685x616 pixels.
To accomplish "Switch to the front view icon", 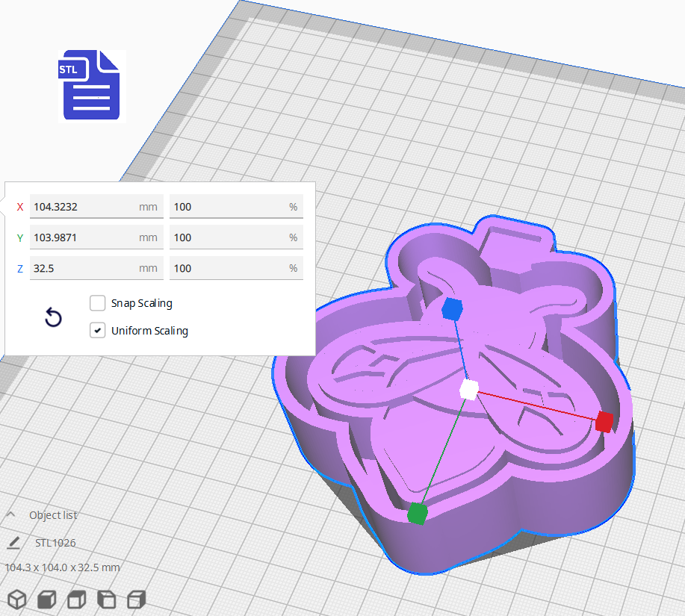I will pos(46,599).
